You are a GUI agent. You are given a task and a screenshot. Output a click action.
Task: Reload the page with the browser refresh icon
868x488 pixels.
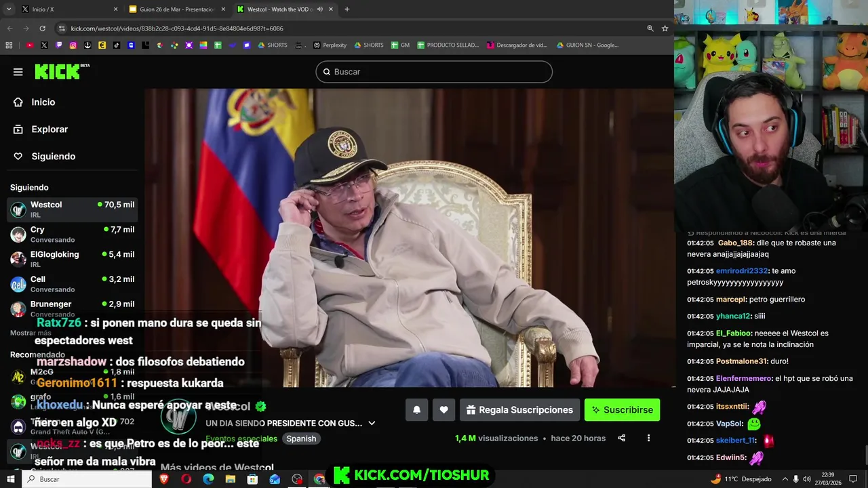tap(42, 28)
